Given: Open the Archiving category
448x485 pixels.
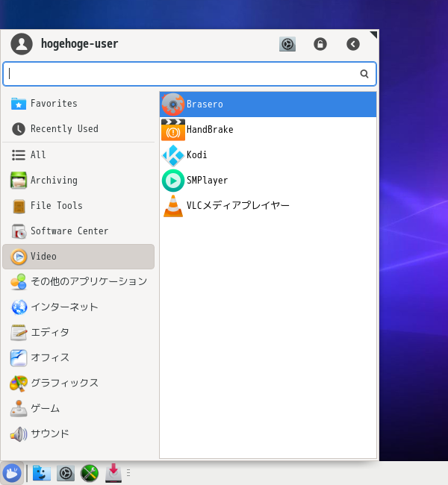Looking at the screenshot, I should (x=78, y=181).
